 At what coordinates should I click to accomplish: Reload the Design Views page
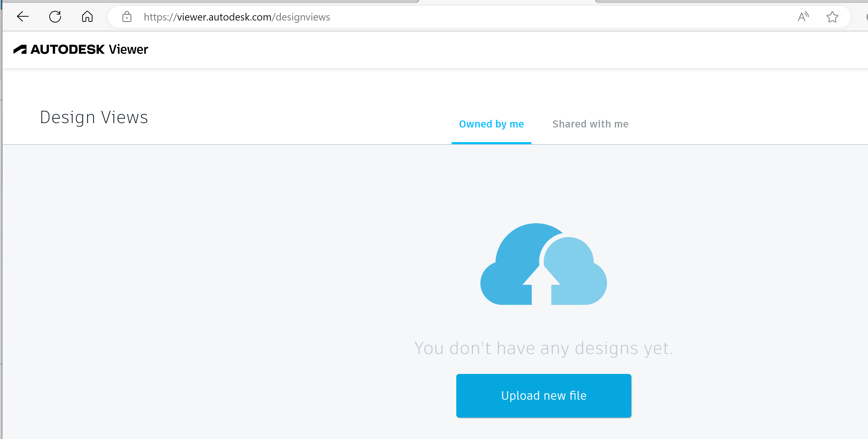pos(55,17)
